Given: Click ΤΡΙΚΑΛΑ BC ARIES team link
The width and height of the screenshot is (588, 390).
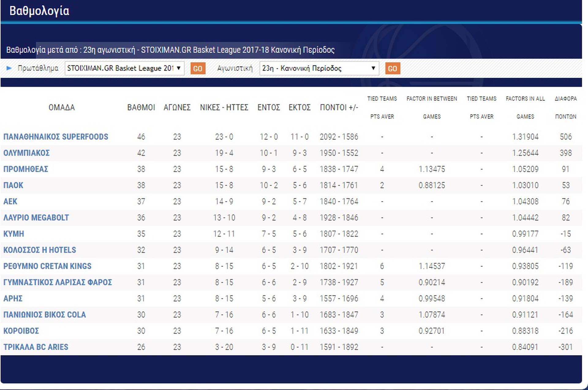Looking at the screenshot, I should pyautogui.click(x=36, y=347).
